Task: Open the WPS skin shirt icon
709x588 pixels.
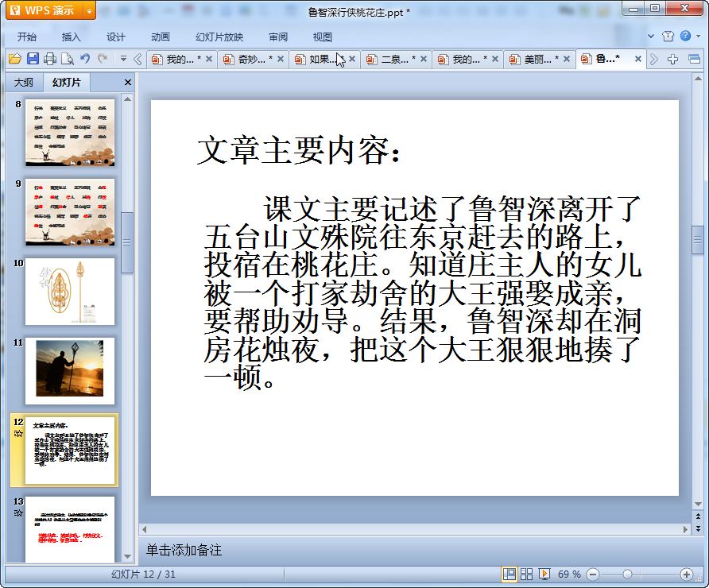Action: (668, 37)
